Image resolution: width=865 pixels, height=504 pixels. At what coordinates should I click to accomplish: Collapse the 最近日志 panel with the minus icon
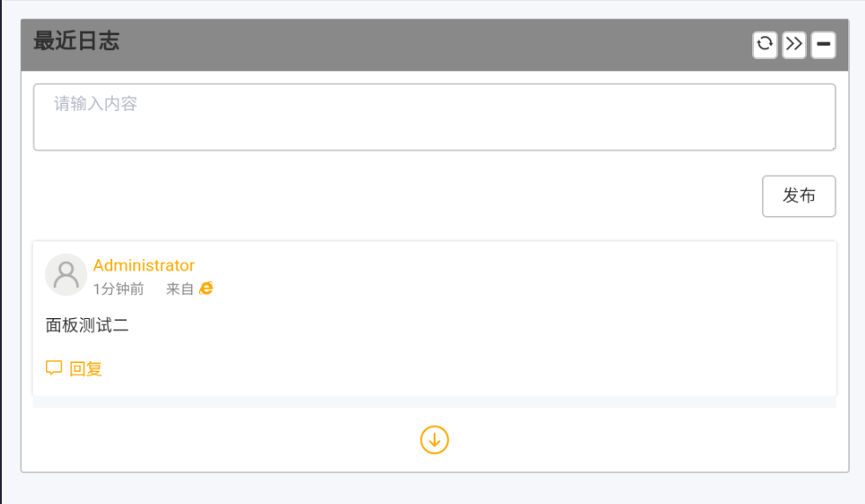click(x=823, y=44)
